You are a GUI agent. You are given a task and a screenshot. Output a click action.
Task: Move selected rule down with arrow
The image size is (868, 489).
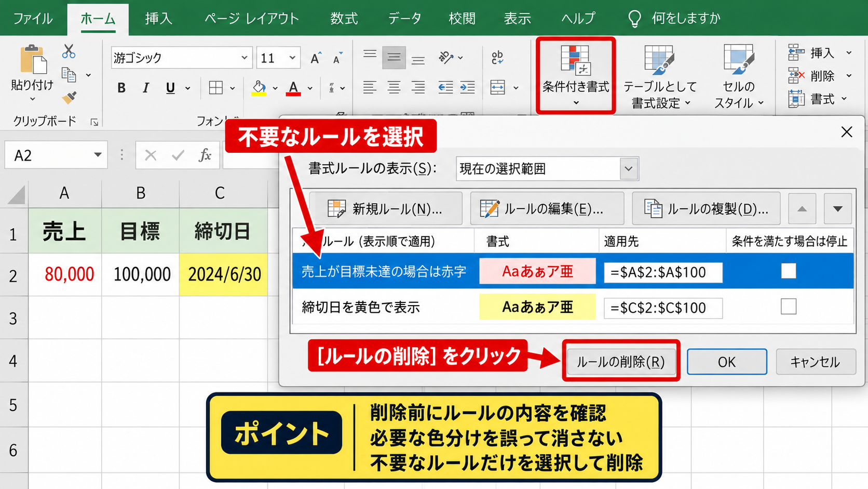pyautogui.click(x=837, y=208)
